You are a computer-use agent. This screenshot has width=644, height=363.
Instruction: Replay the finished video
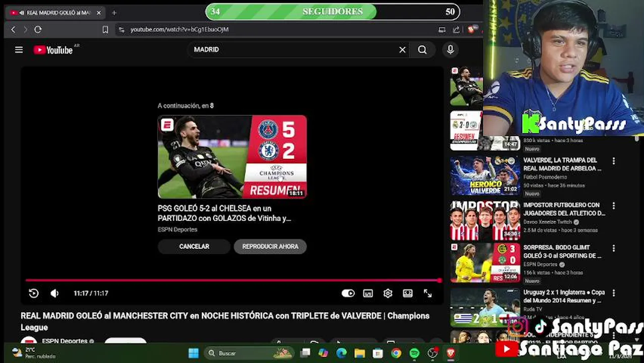pyautogui.click(x=34, y=293)
